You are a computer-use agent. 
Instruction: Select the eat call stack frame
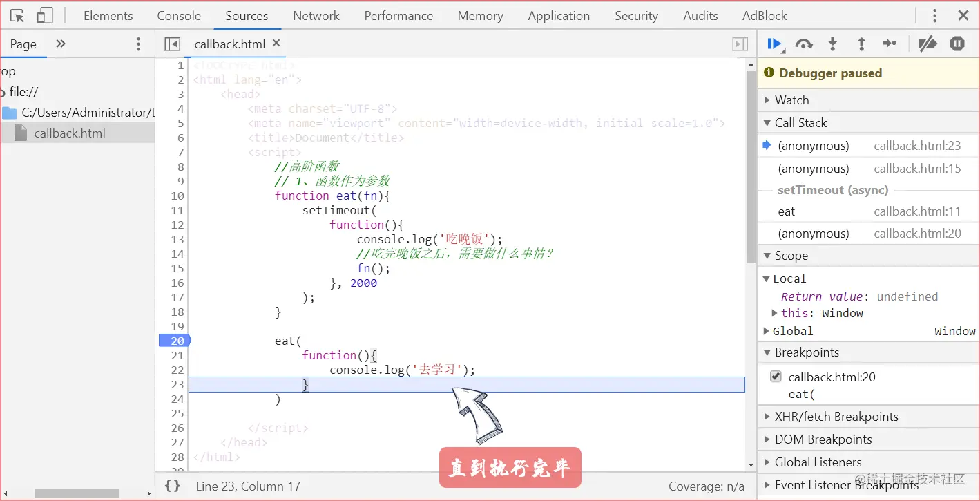point(869,211)
